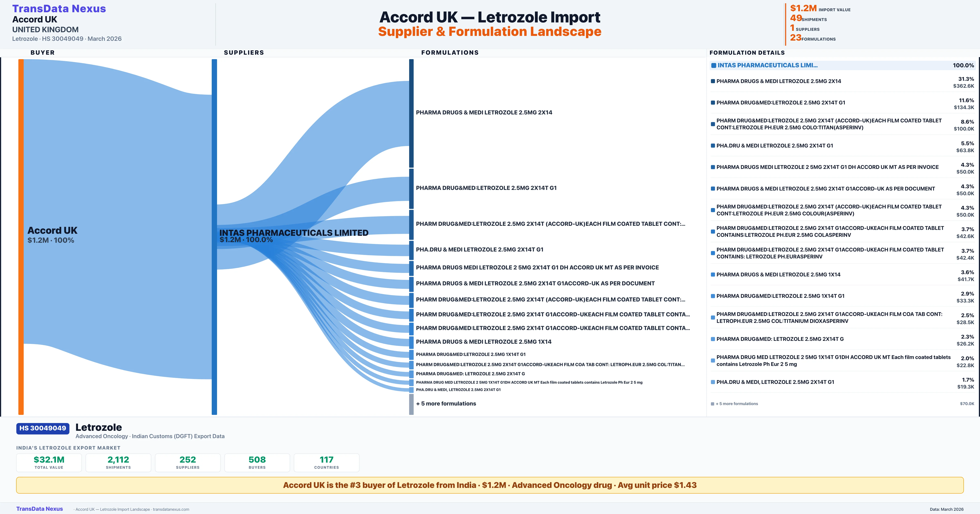Click the $32.1M Total Value stat box
Viewport: 980px width, 514px height.
(49, 462)
